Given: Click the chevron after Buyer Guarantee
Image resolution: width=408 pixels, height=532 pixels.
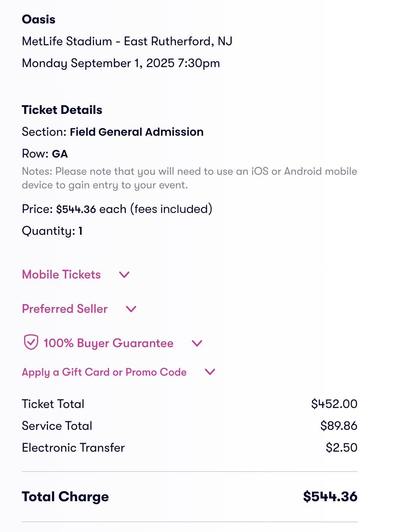Looking at the screenshot, I should pyautogui.click(x=197, y=343).
